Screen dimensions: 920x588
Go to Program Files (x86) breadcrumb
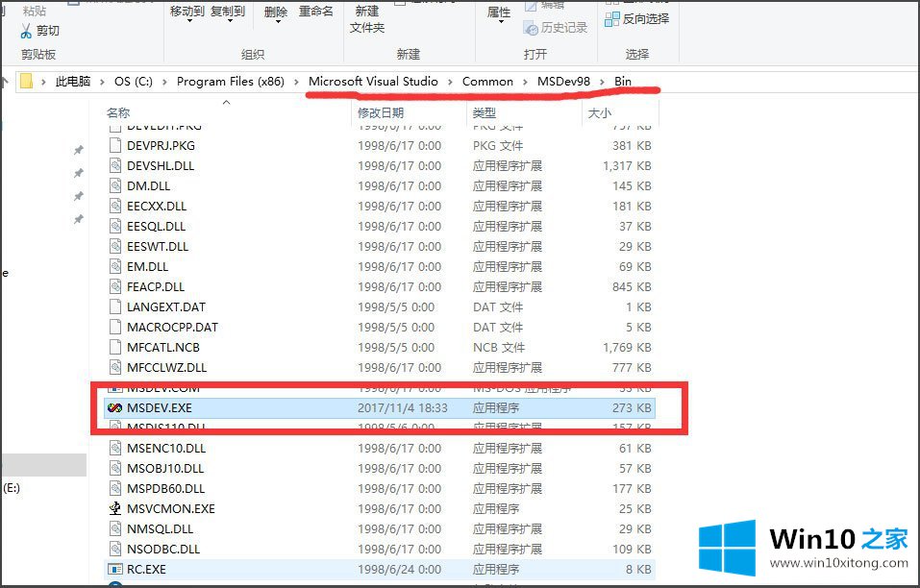[x=230, y=82]
